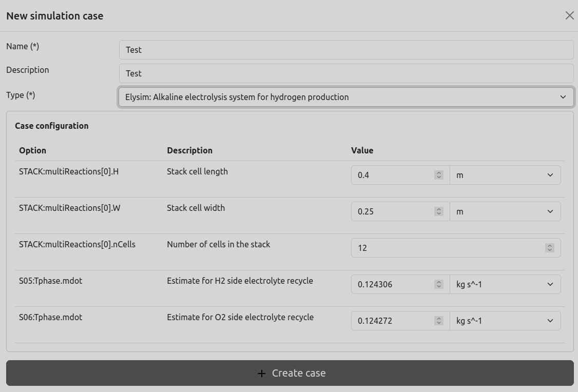Click the Description text field

345,73
